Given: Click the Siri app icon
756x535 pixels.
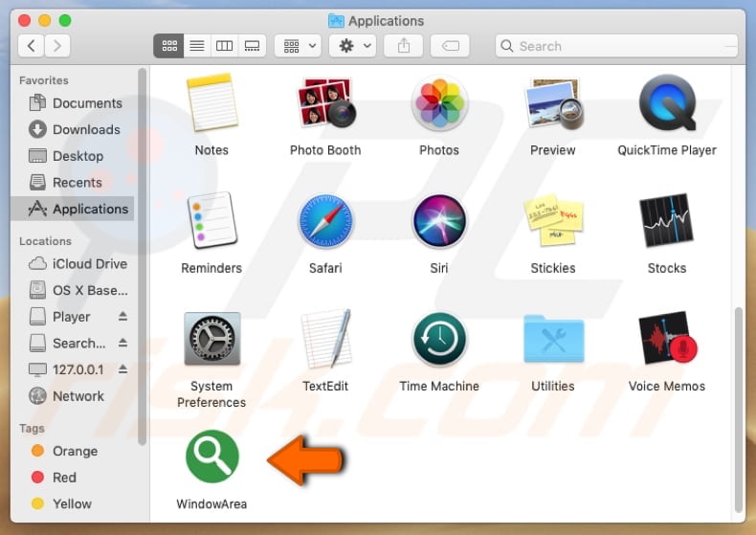Looking at the screenshot, I should pyautogui.click(x=439, y=221).
